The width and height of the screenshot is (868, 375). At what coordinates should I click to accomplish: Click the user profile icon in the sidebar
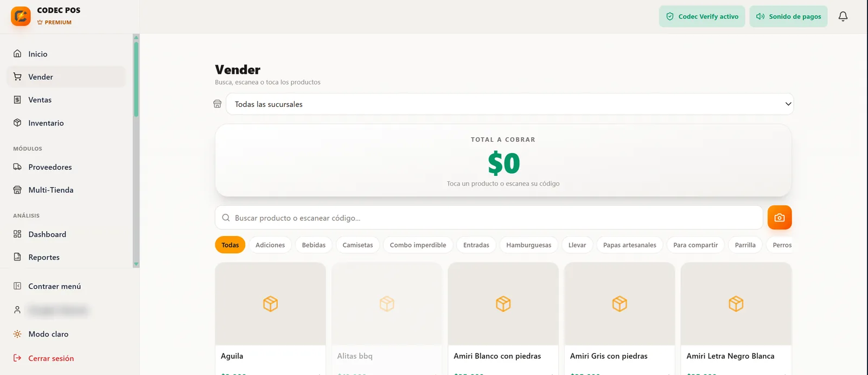click(17, 310)
